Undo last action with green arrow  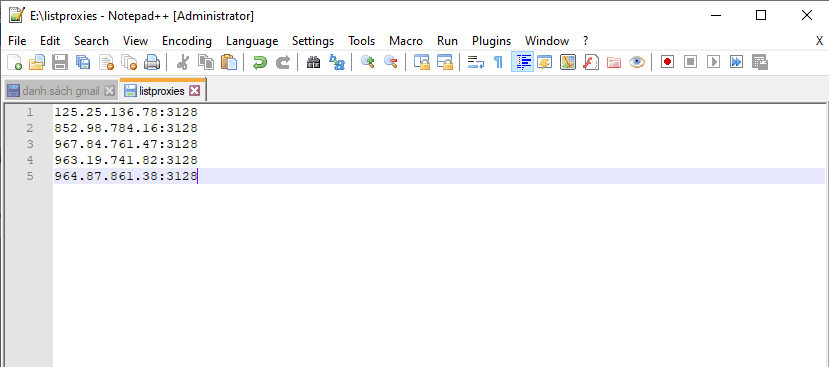[x=260, y=62]
